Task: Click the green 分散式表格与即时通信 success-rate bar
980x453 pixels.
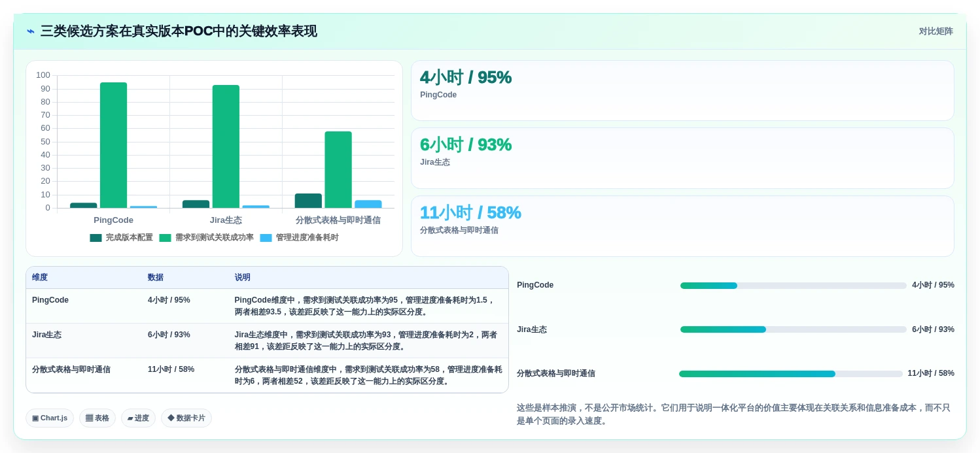Action: (338, 170)
